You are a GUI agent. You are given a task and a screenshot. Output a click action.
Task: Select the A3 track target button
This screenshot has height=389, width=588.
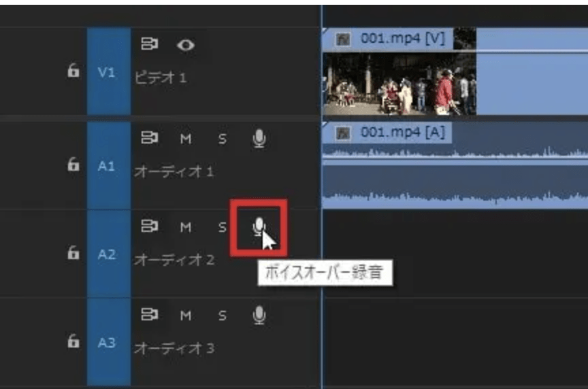tap(108, 343)
